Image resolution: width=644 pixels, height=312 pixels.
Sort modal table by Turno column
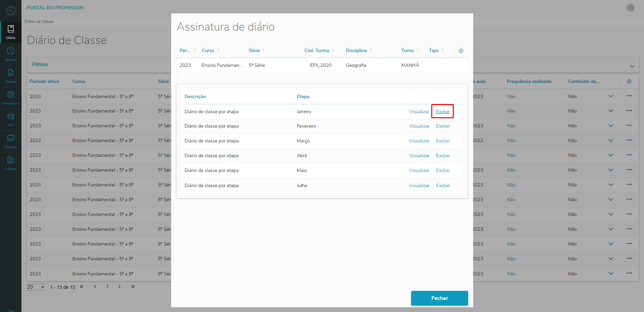(410, 50)
